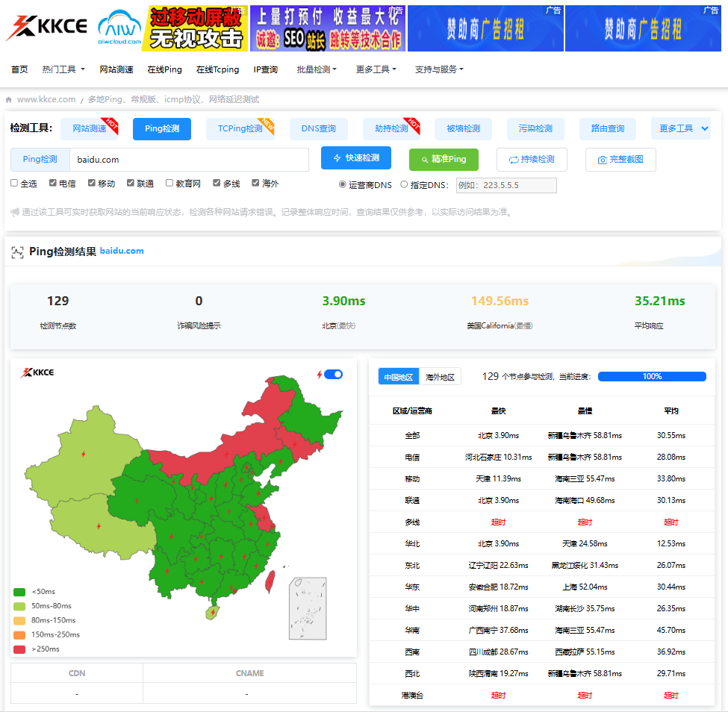Click the Taiwan island on the map
The width and height of the screenshot is (728, 712).
(x=270, y=581)
